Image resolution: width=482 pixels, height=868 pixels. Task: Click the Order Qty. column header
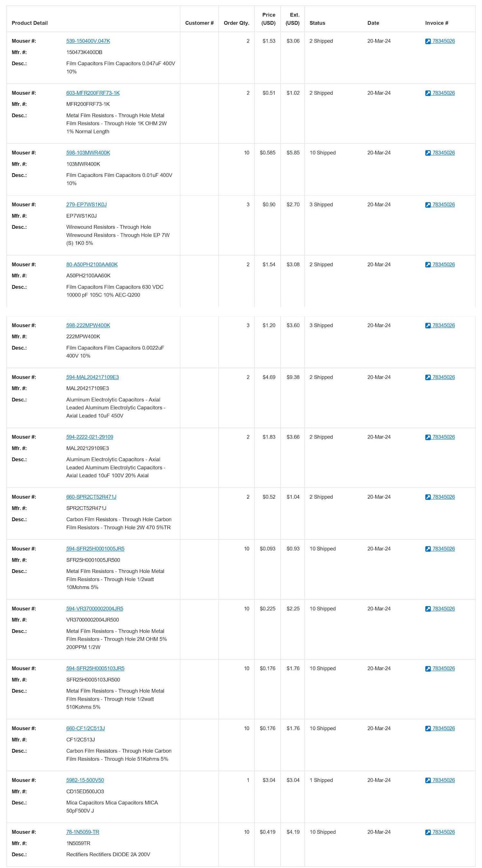pos(236,23)
